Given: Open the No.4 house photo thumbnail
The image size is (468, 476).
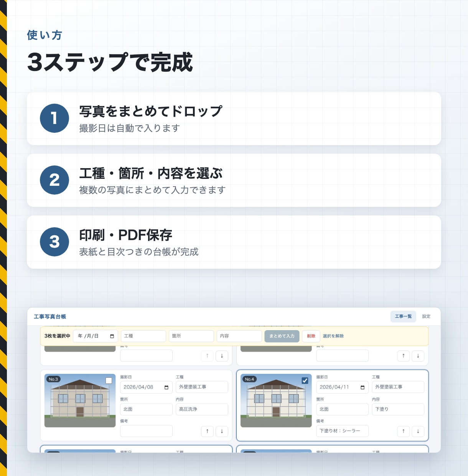Looking at the screenshot, I should coord(276,401).
